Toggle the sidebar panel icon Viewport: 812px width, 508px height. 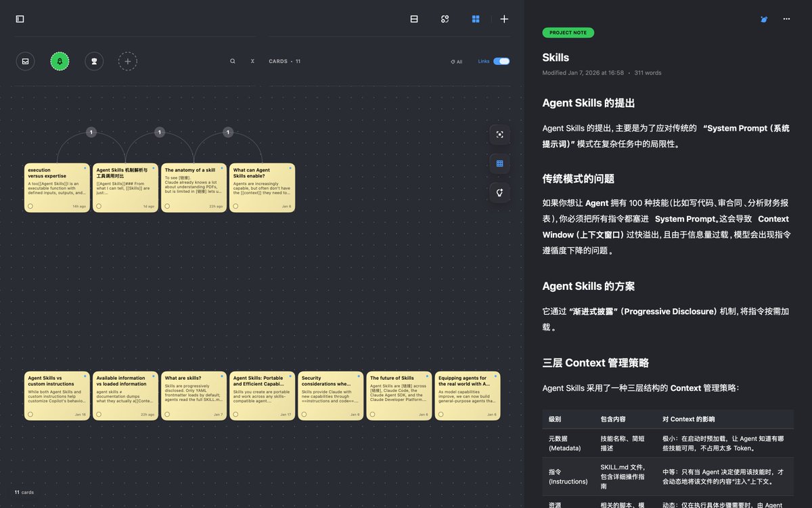point(20,19)
